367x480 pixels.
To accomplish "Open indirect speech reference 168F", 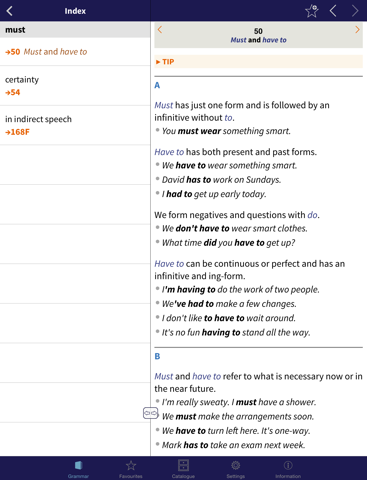I will (x=17, y=132).
